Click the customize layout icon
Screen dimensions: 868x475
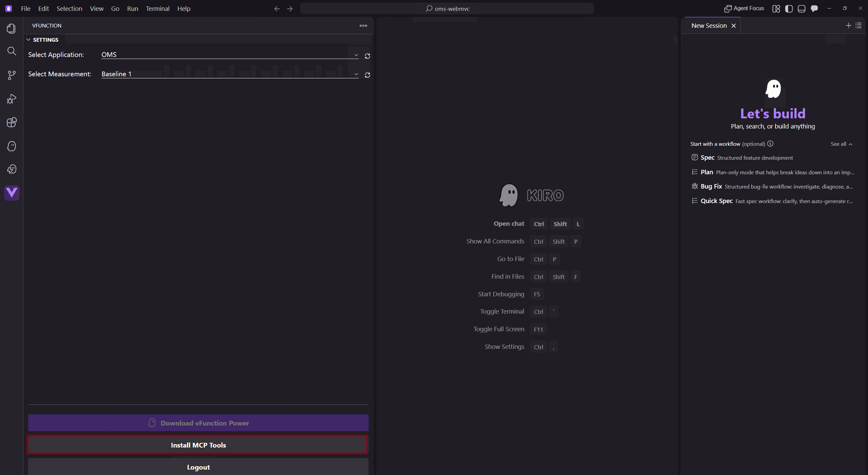tap(776, 9)
